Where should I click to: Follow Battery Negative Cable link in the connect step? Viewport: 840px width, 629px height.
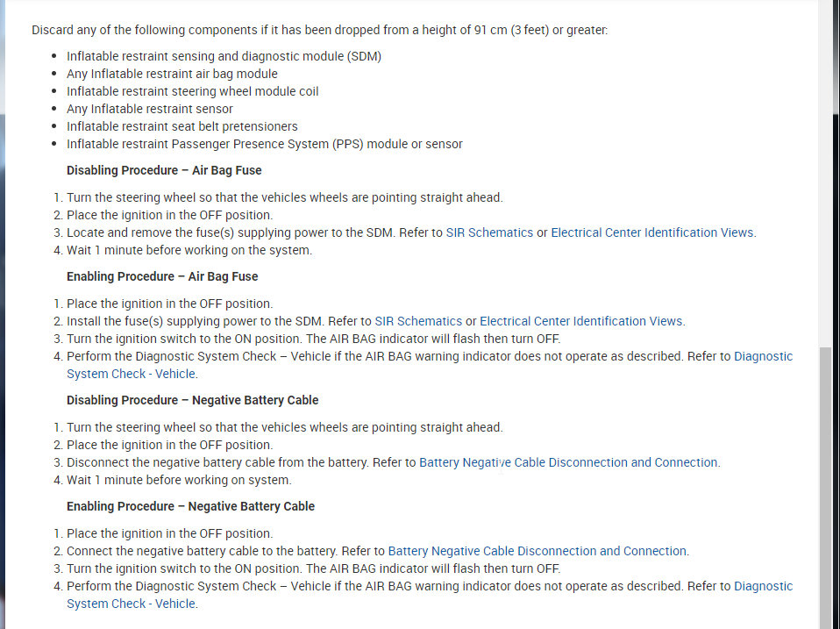point(537,551)
